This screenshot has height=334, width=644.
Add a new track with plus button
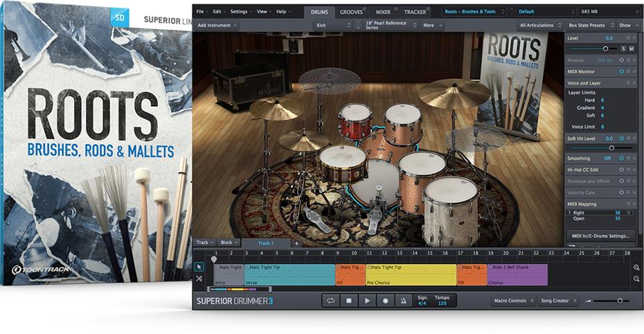coord(296,243)
